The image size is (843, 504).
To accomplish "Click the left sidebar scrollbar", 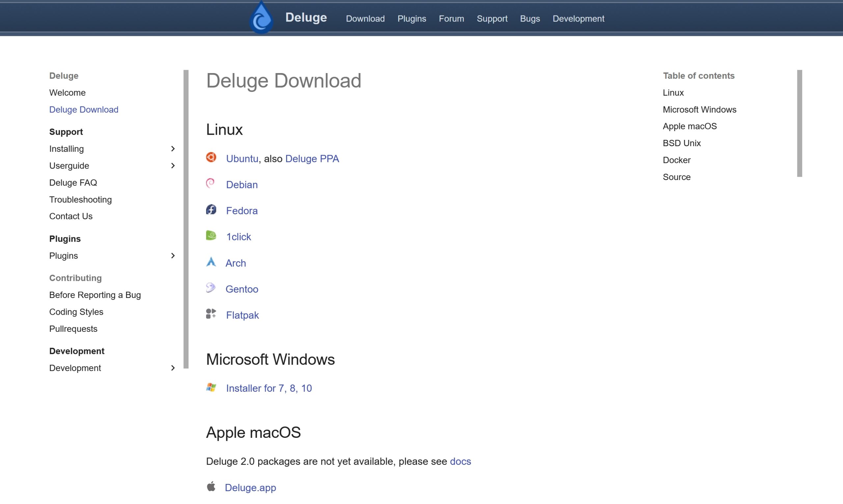I will (x=186, y=219).
